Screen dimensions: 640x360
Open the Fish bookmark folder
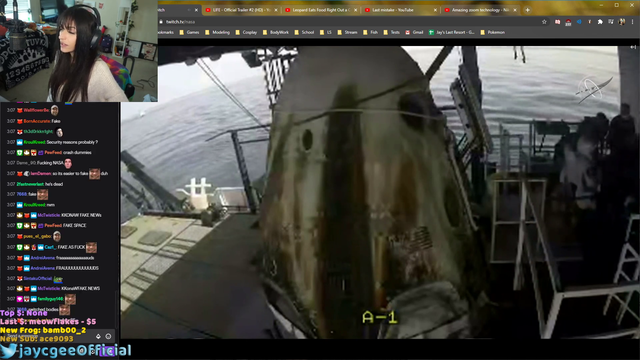[370, 32]
